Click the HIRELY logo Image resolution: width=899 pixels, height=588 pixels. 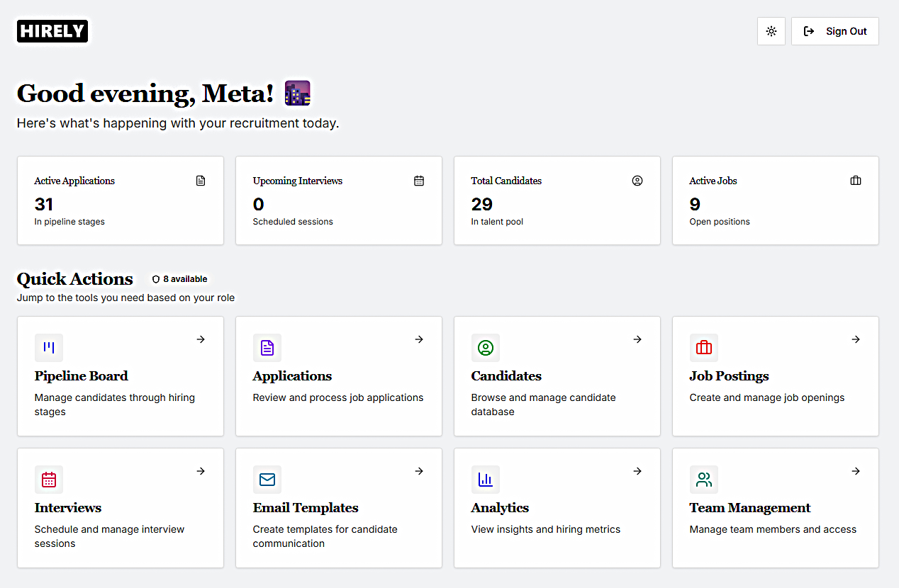pos(52,30)
